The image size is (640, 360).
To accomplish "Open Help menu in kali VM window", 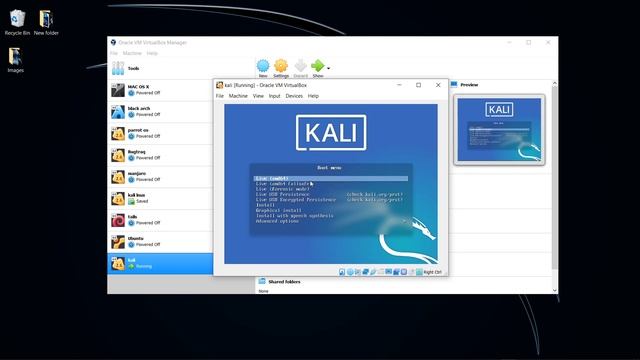I will coord(313,96).
